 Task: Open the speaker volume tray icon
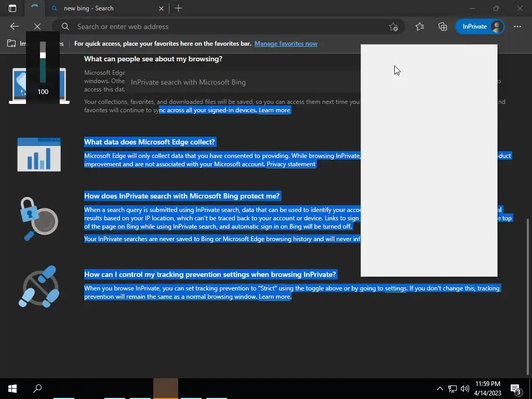[x=465, y=389]
